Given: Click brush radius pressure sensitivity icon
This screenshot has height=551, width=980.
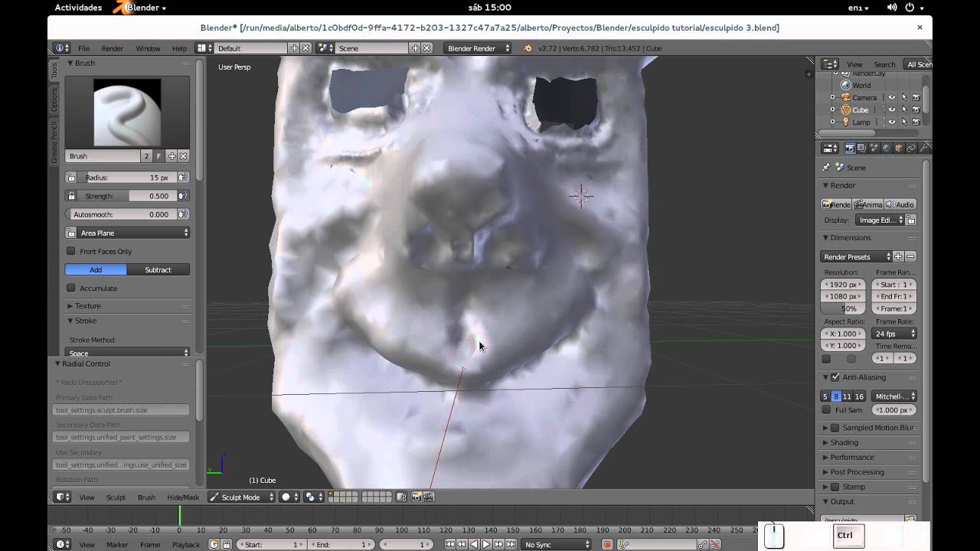Looking at the screenshot, I should (x=183, y=178).
